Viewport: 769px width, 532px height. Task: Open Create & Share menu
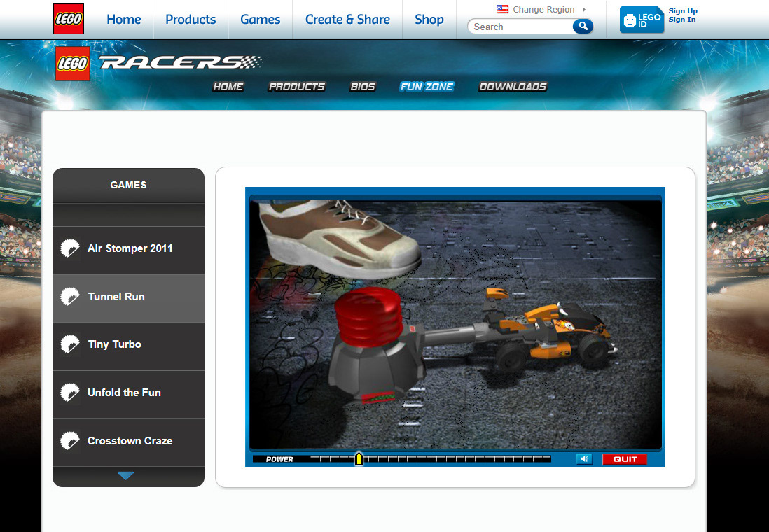(347, 19)
